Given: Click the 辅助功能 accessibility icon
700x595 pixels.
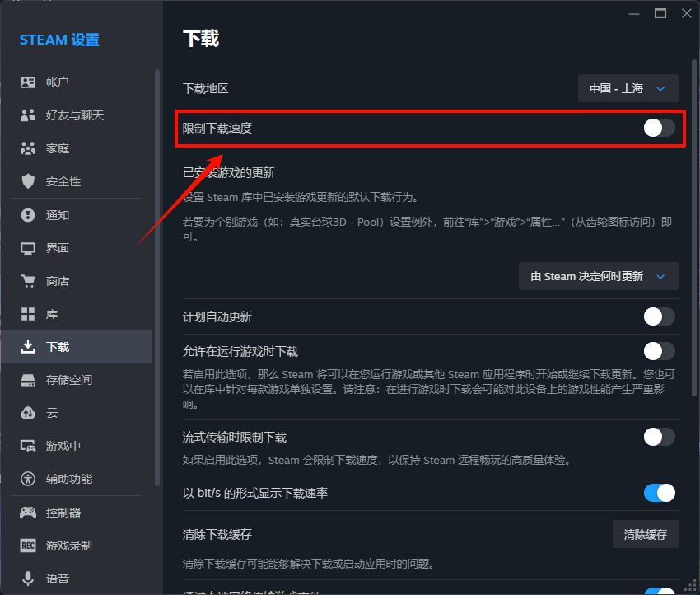Looking at the screenshot, I should point(28,479).
